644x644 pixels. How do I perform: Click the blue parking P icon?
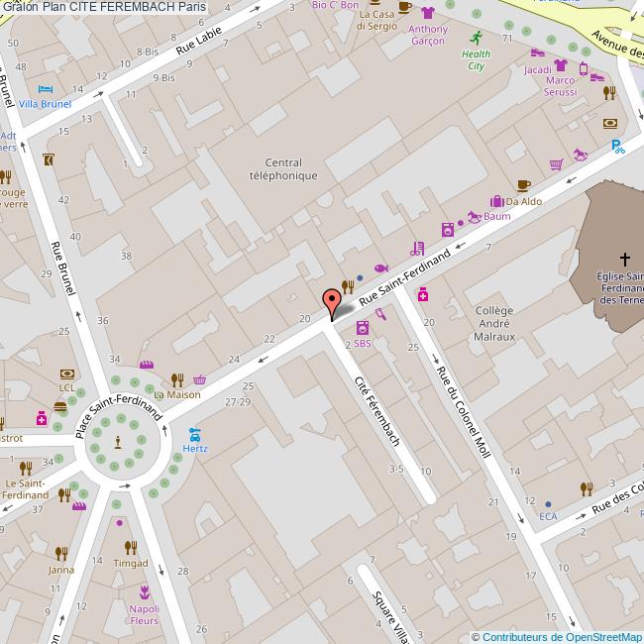point(617,147)
